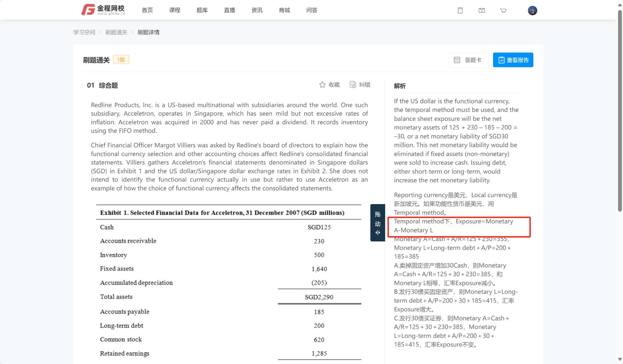Open the 答题卡 answer sheet

click(468, 60)
